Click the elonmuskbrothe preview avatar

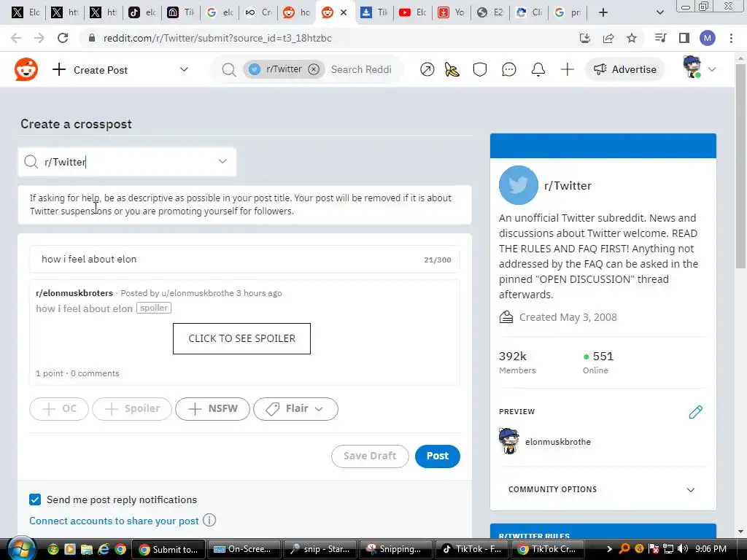tap(508, 441)
